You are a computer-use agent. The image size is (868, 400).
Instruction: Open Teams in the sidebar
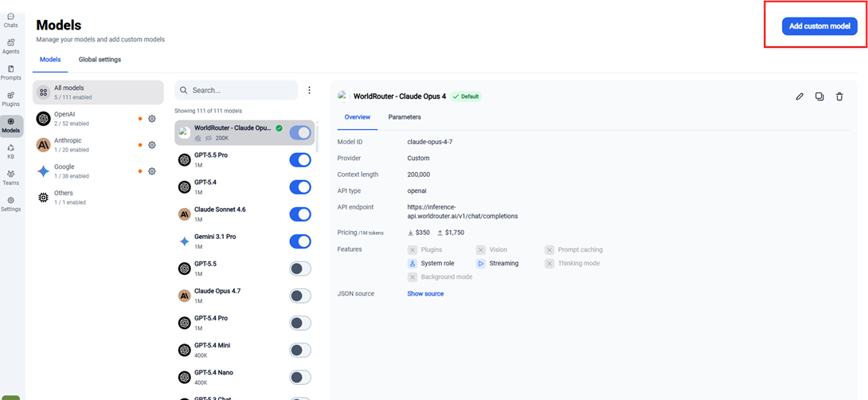click(x=10, y=178)
